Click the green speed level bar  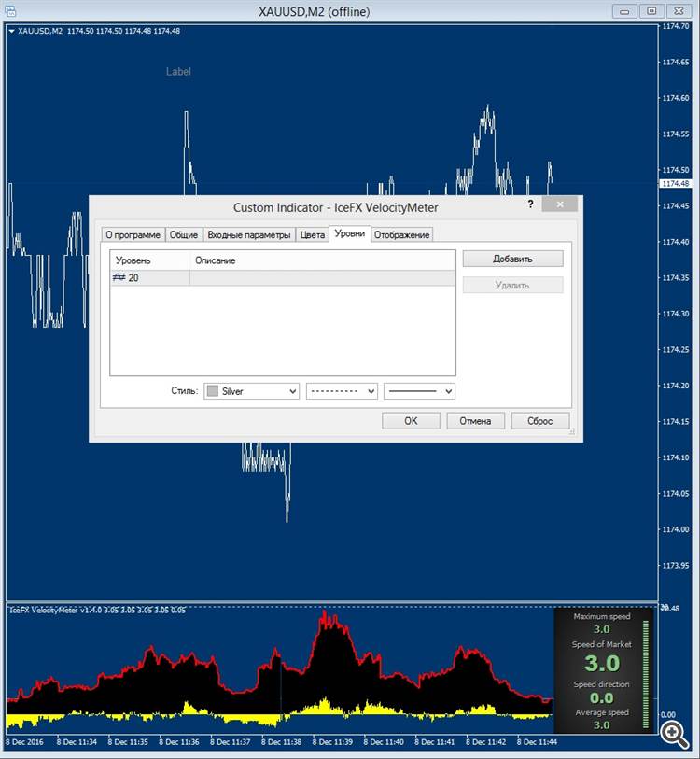tap(645, 674)
